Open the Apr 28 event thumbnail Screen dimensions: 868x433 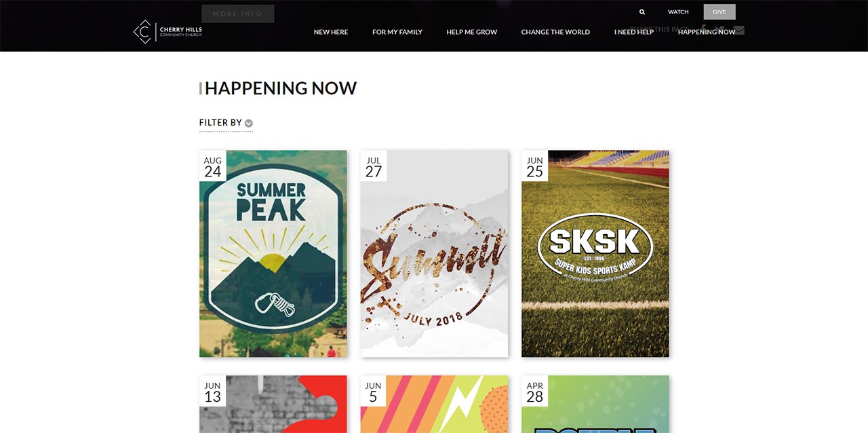pyautogui.click(x=595, y=404)
